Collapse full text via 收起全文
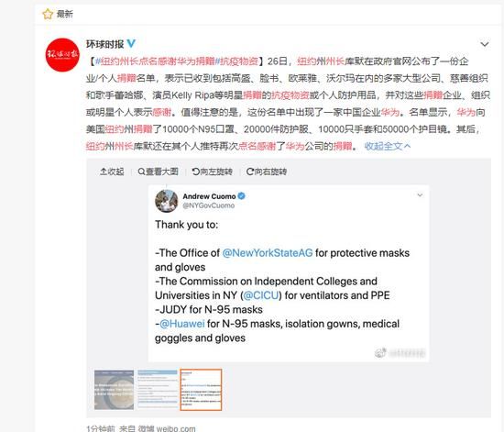This screenshot has width=504, height=432. 388,146
